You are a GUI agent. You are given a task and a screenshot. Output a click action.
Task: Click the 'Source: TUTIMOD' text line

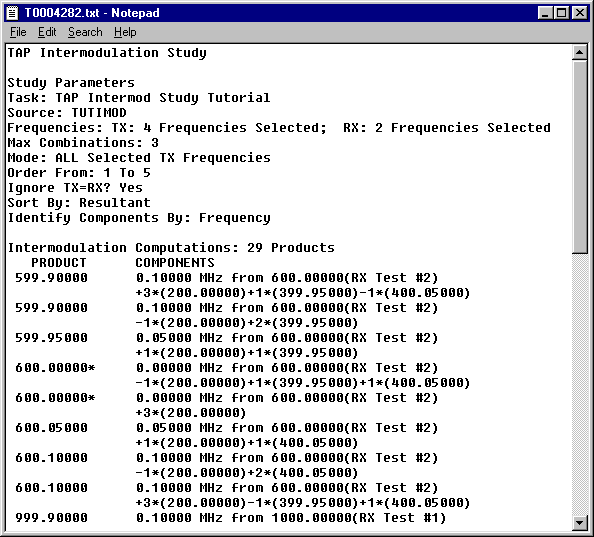point(67,113)
